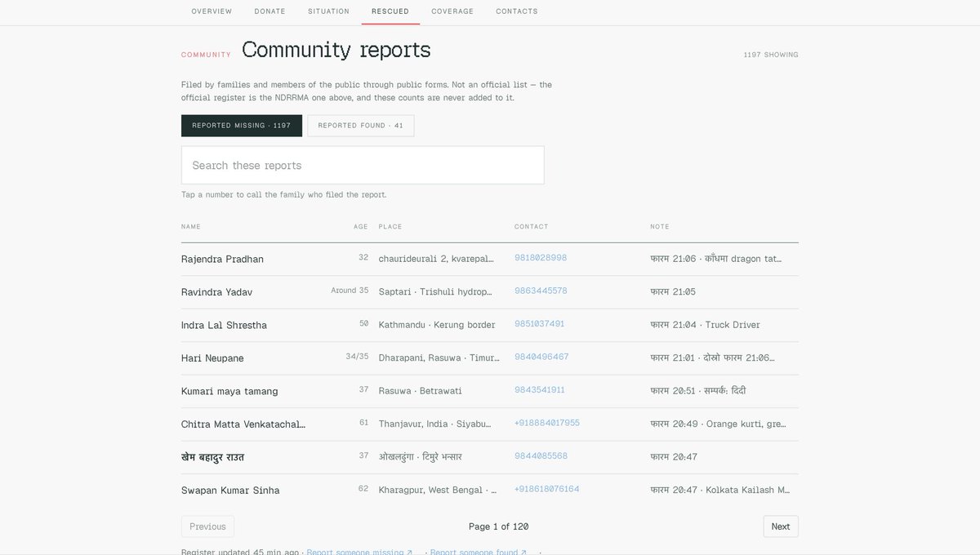Screen dimensions: 980x555
Task: Select the name Indra Lal Shrestha
Action: coord(224,325)
